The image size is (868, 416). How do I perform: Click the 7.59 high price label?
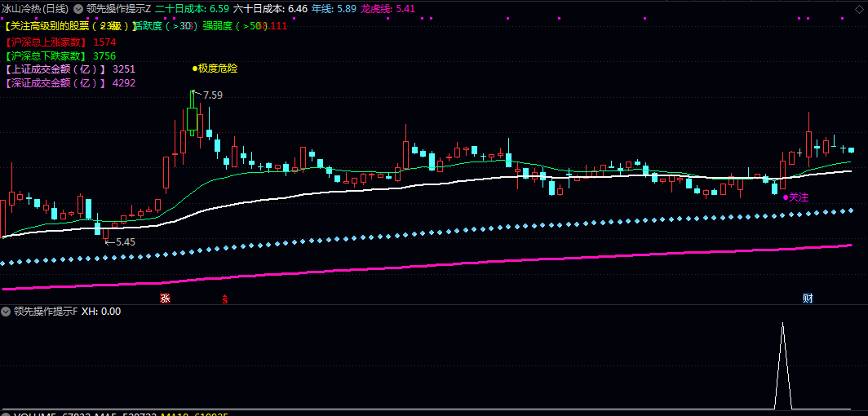coord(213,95)
